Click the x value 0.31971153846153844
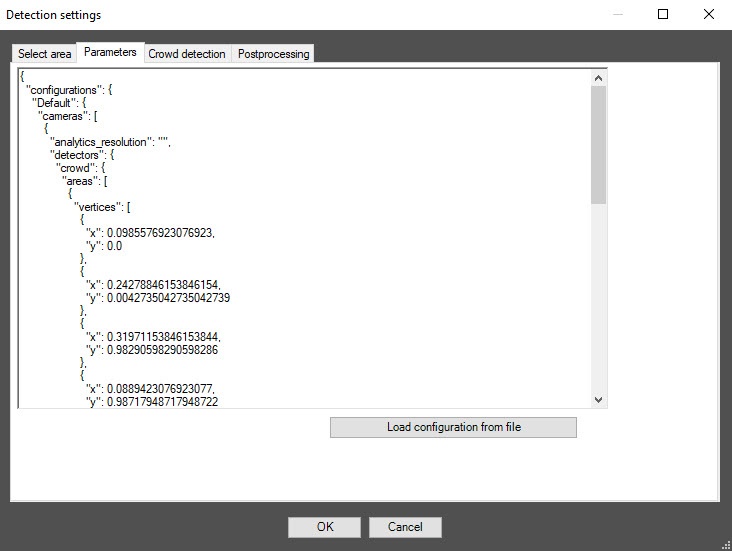 click(x=163, y=337)
